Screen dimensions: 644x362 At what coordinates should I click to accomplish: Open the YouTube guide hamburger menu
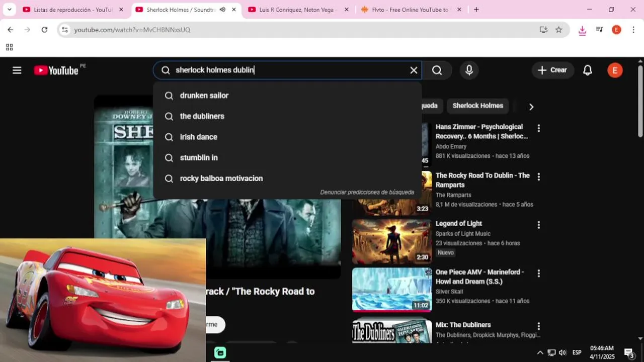coord(17,70)
